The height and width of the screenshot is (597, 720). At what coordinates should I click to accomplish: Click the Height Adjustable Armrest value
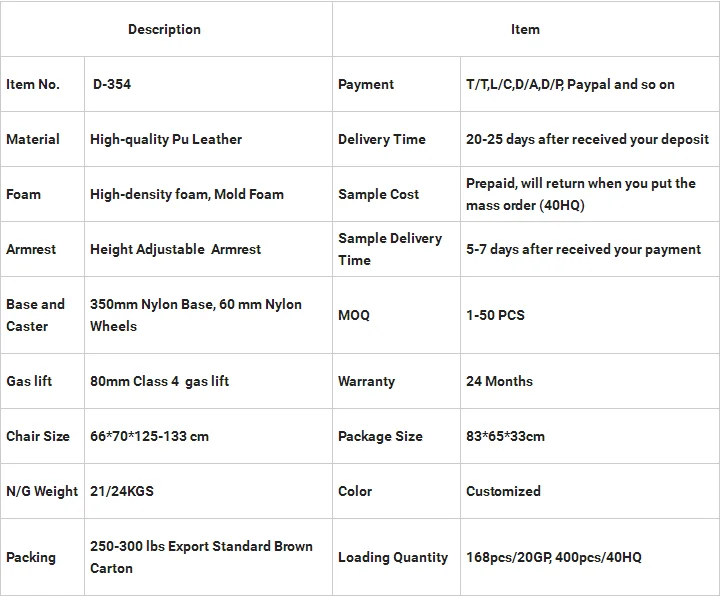[x=175, y=249]
